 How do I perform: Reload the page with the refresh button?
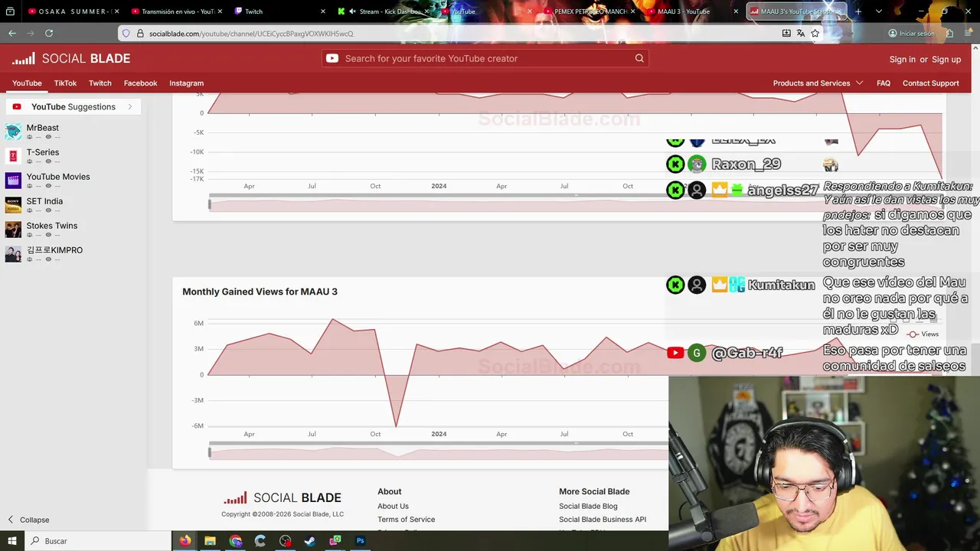coord(49,34)
